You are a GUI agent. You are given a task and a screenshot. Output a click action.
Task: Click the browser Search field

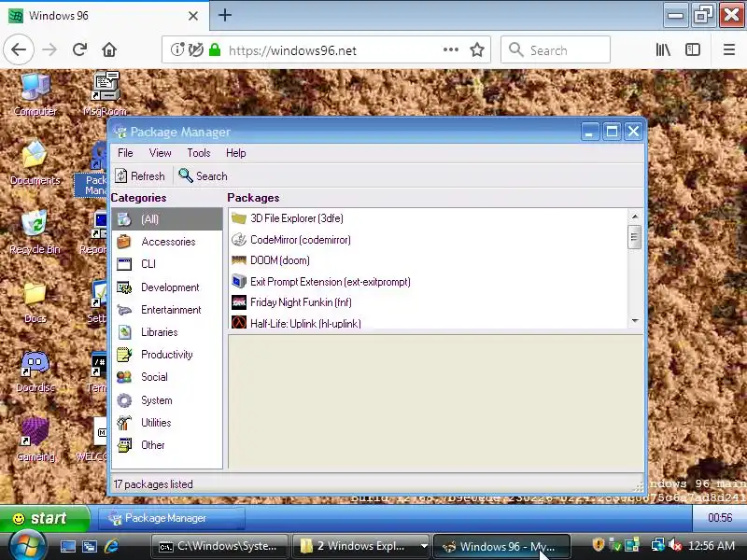[556, 49]
